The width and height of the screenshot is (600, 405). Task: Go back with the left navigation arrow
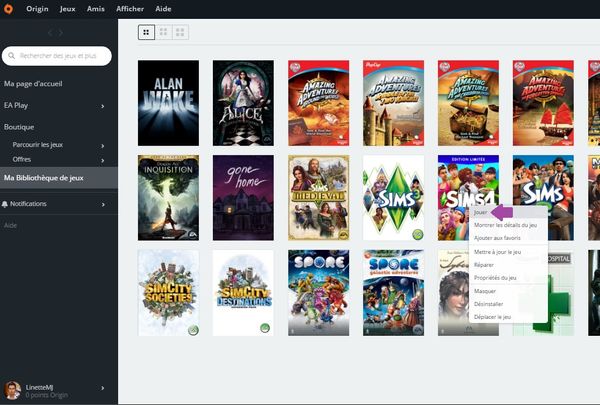click(x=50, y=33)
